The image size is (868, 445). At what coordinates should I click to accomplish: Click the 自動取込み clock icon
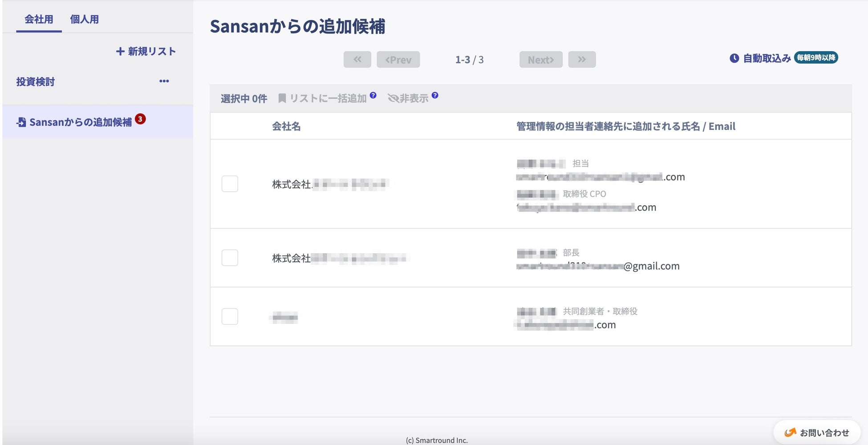coord(734,58)
